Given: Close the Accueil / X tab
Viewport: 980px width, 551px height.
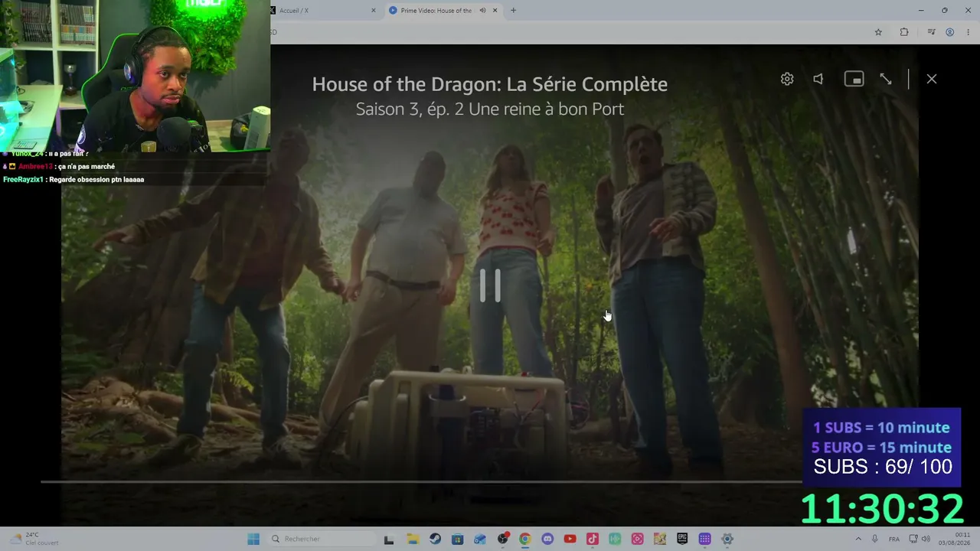Looking at the screenshot, I should [374, 11].
